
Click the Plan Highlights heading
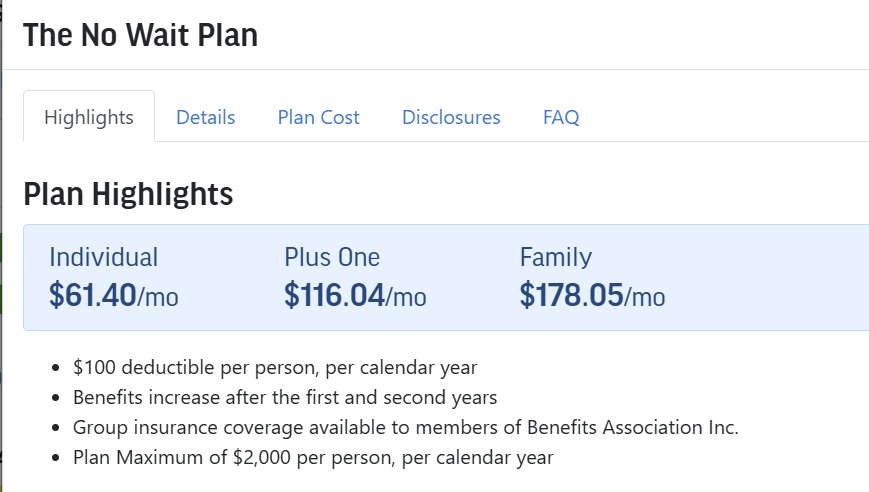(128, 194)
